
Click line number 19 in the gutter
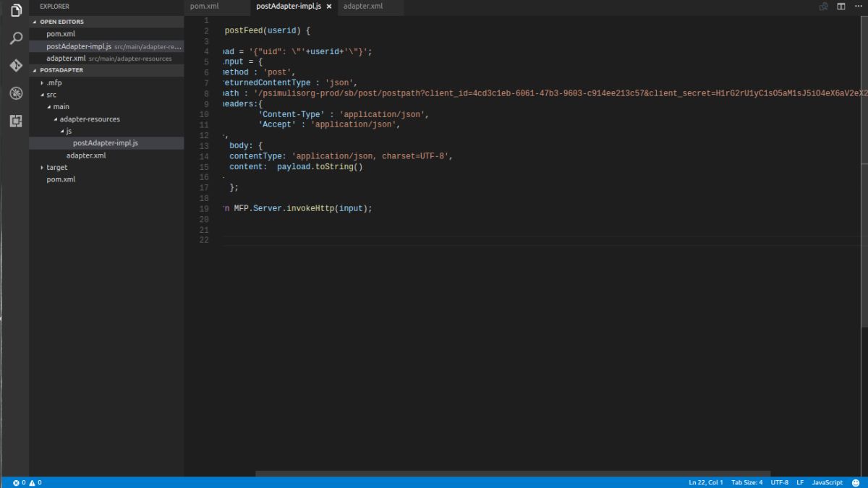205,208
